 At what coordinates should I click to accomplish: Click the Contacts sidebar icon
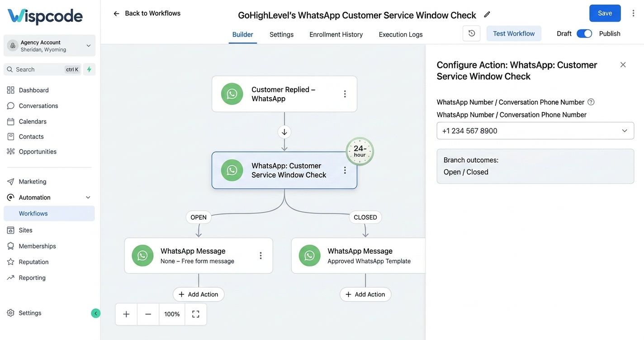(11, 137)
